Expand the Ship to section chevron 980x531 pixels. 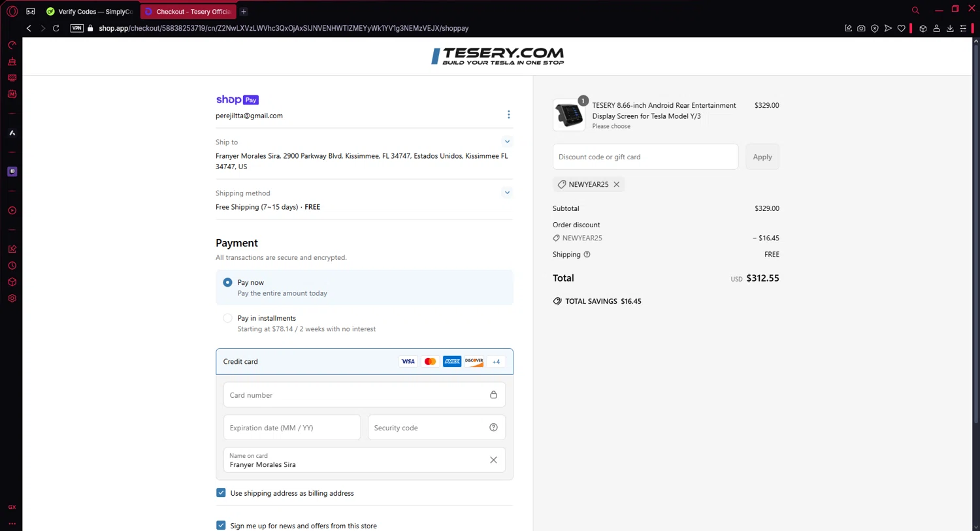click(x=507, y=141)
